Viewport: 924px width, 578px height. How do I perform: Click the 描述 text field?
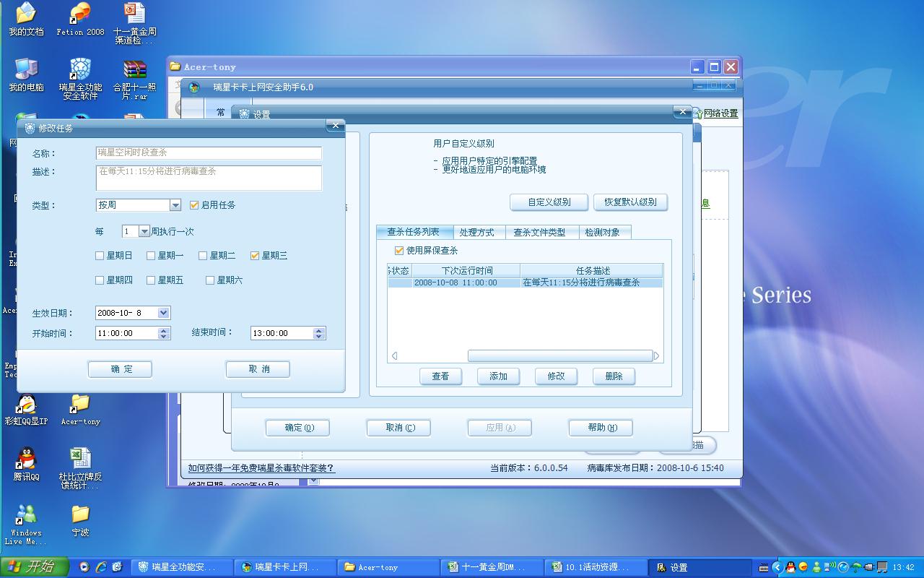(x=209, y=178)
